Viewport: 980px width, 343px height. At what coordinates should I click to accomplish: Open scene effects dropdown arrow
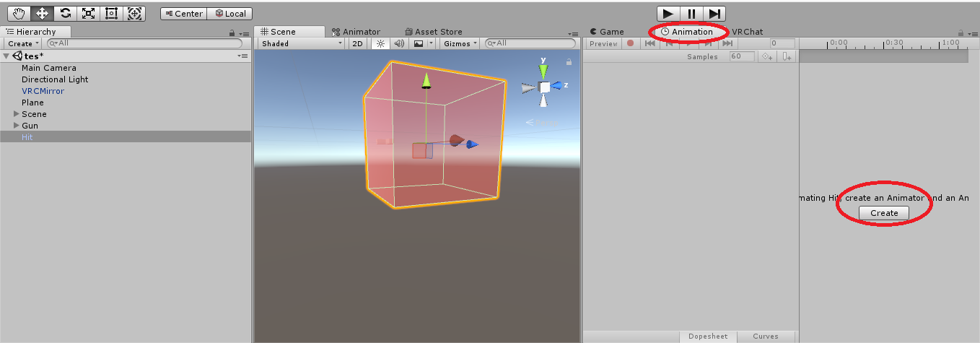tap(432, 43)
